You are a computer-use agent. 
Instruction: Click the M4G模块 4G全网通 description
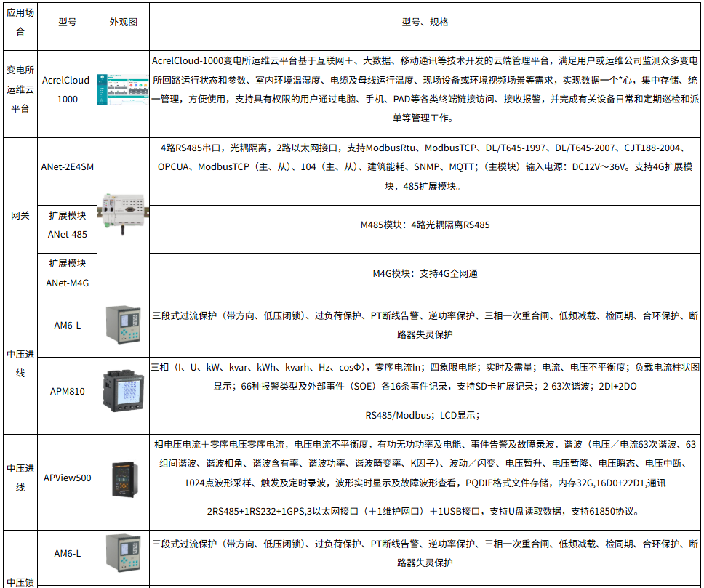pos(425,274)
